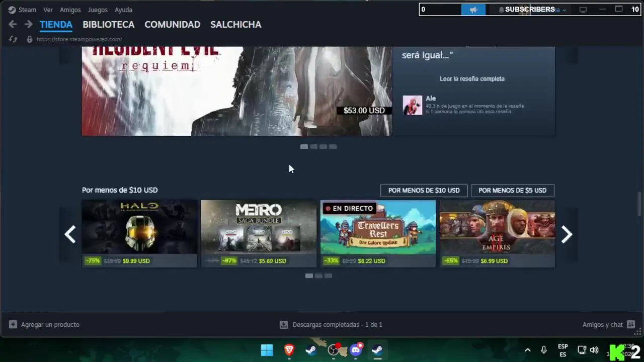Viewport: 644px width, 362px height.
Task: Select the fourth featured carousel dot
Action: point(333,146)
